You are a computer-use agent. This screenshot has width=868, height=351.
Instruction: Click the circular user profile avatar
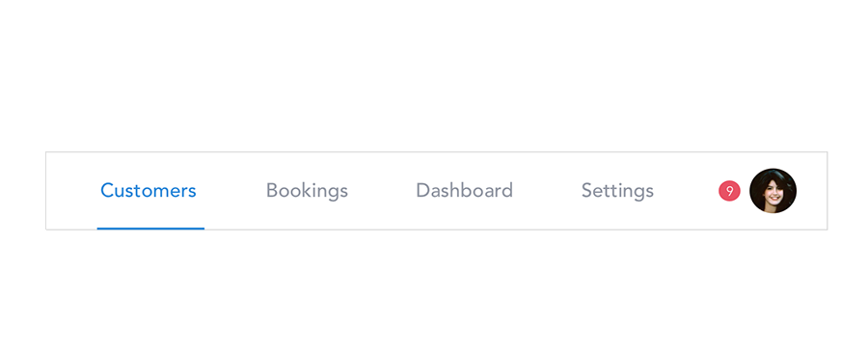tap(773, 191)
